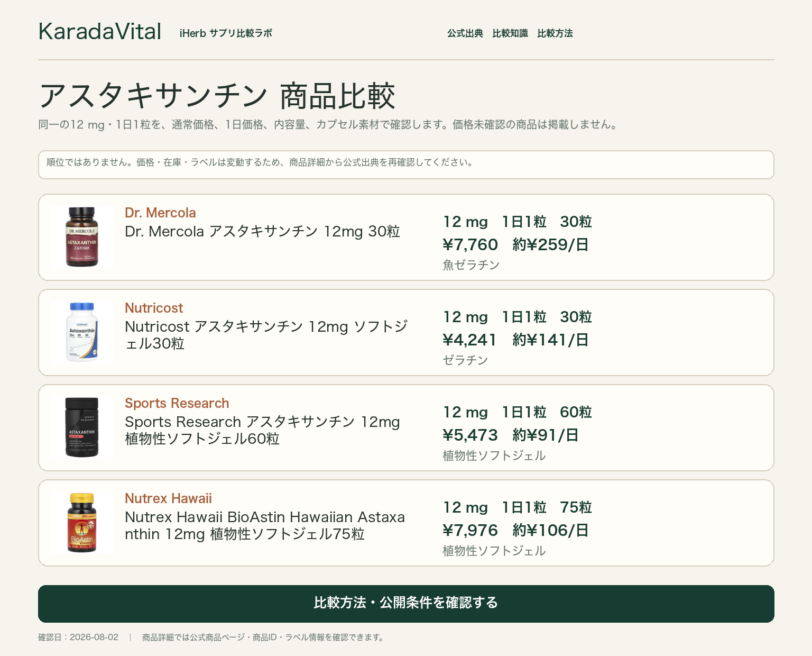This screenshot has width=812, height=656.
Task: Click 約¥91/日 daily price
Action: (546, 435)
